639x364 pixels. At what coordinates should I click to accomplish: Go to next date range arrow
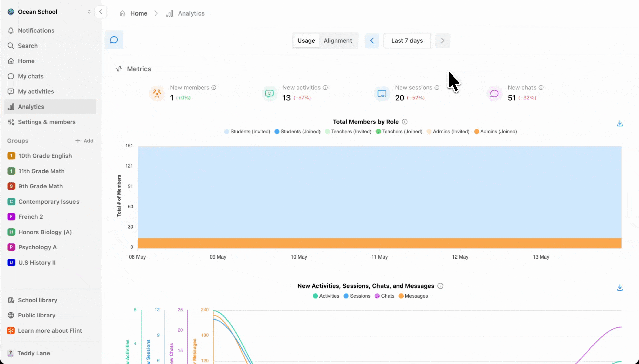coord(443,41)
